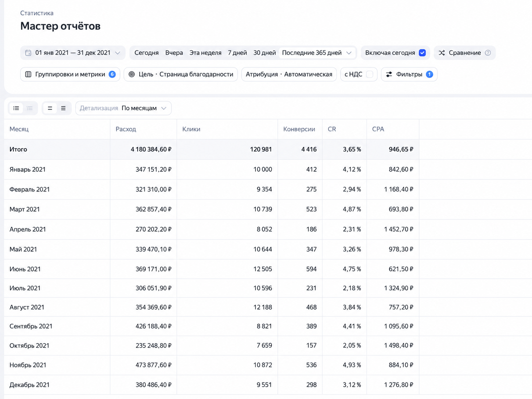
Task: Sort by the Клики column header
Action: (x=191, y=129)
